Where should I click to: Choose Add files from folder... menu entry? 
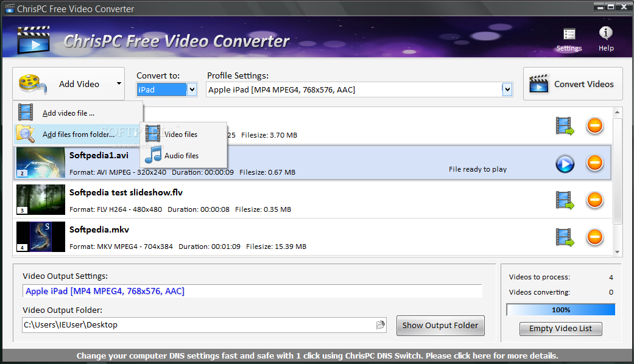pyautogui.click(x=78, y=134)
